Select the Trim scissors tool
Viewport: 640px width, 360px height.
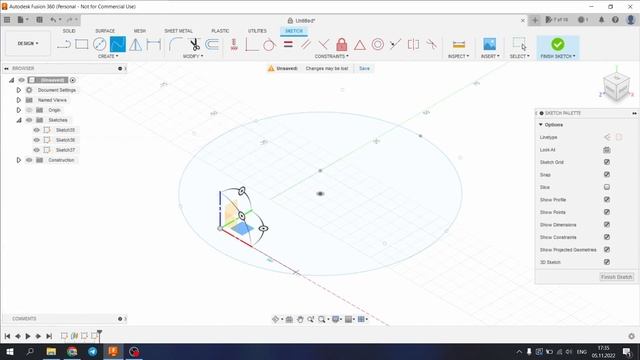194,44
